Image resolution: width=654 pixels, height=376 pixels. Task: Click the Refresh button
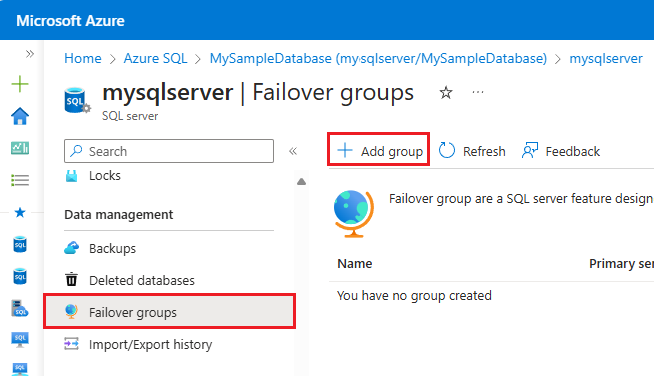point(472,151)
